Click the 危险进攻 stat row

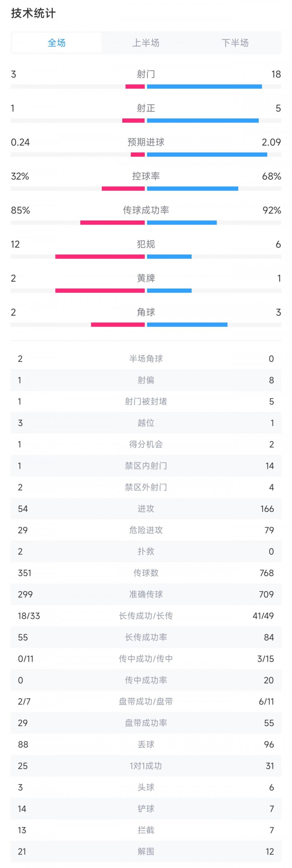pyautogui.click(x=146, y=530)
